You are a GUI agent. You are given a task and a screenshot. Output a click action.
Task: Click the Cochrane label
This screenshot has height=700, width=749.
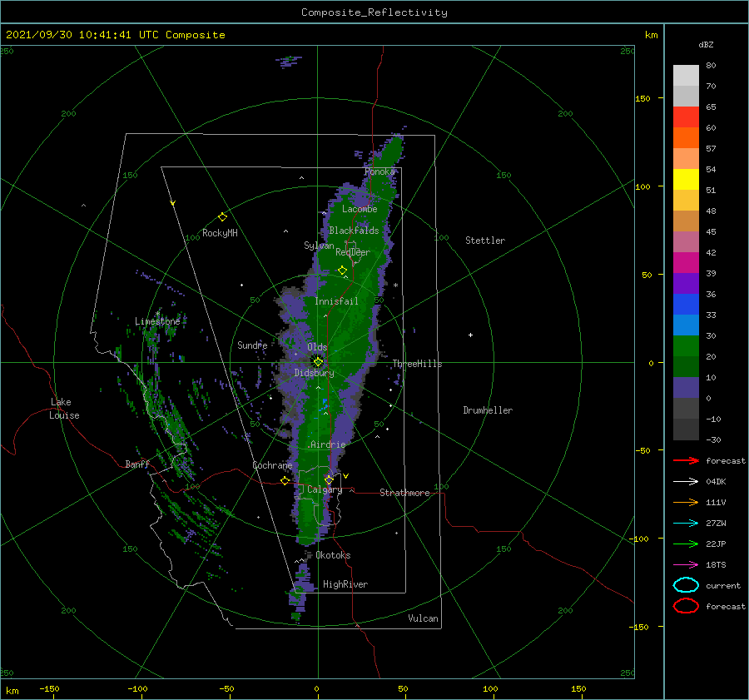[272, 465]
